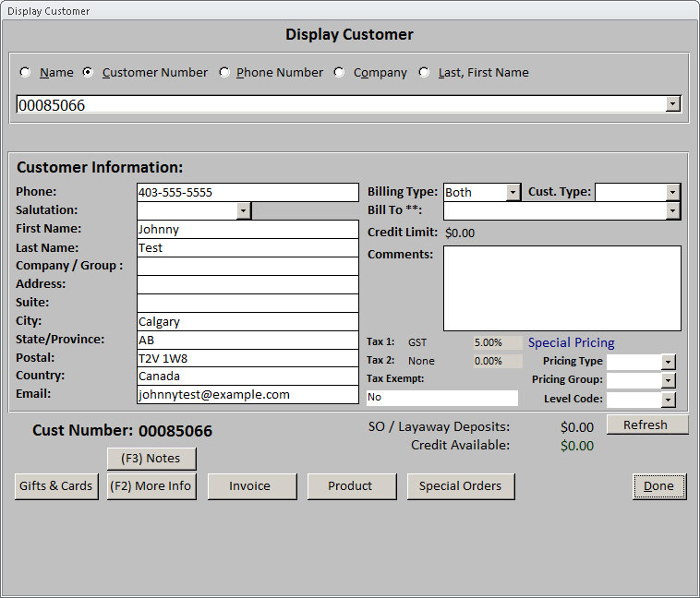Pick the Last, First Name search option
700x598 pixels.
pyautogui.click(x=425, y=72)
